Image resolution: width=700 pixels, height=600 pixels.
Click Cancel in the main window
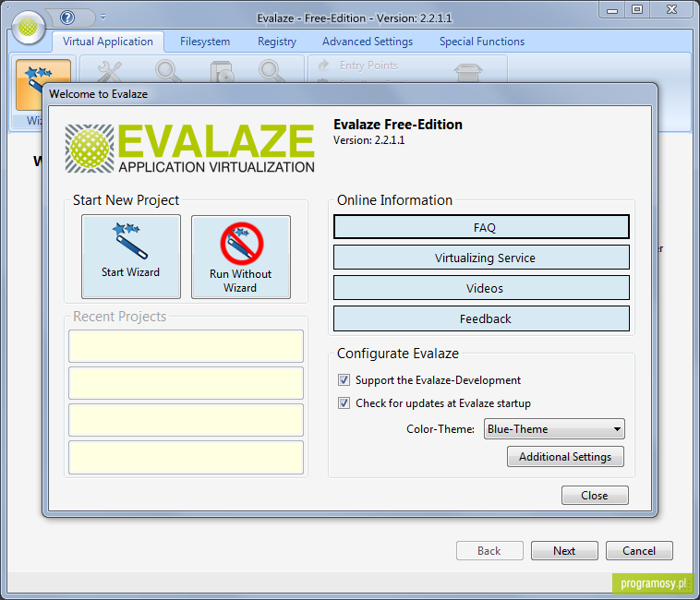[x=639, y=550]
